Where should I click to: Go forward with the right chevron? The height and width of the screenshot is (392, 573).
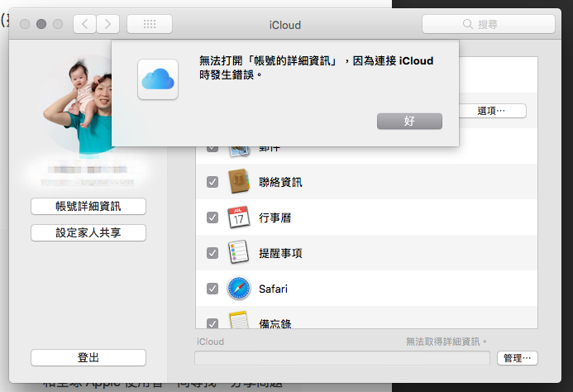point(108,24)
